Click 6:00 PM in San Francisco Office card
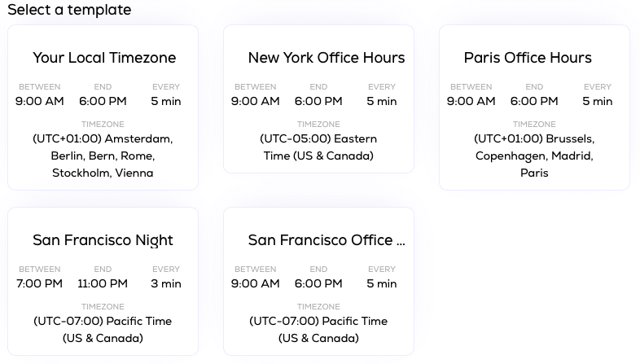640x364 pixels. pyautogui.click(x=318, y=283)
